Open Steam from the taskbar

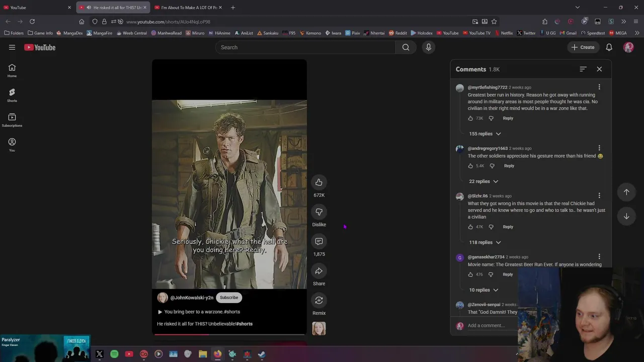point(262,354)
